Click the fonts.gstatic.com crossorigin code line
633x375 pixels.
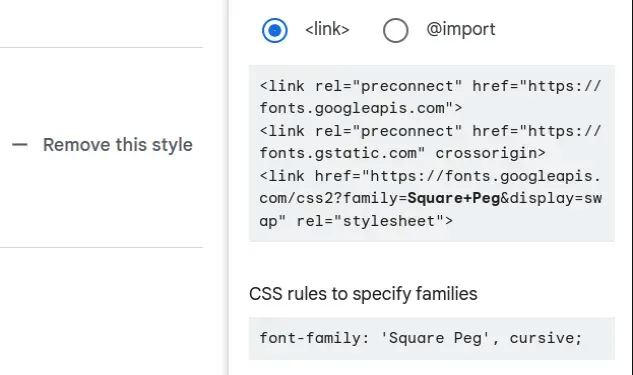(402, 153)
